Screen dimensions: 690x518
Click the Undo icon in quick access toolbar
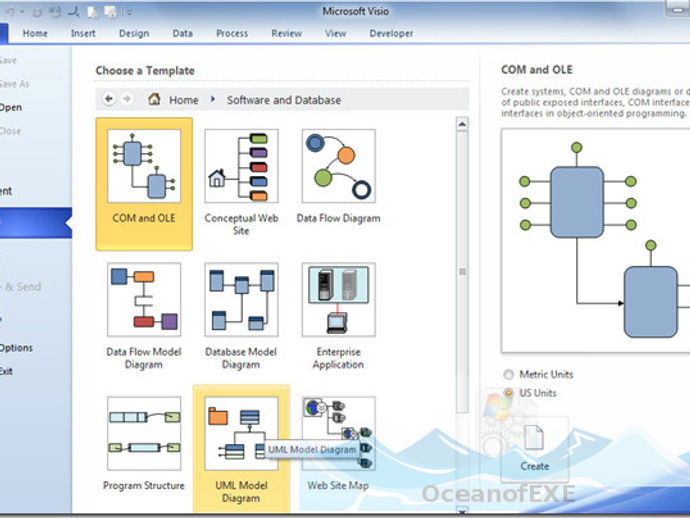click(10, 12)
